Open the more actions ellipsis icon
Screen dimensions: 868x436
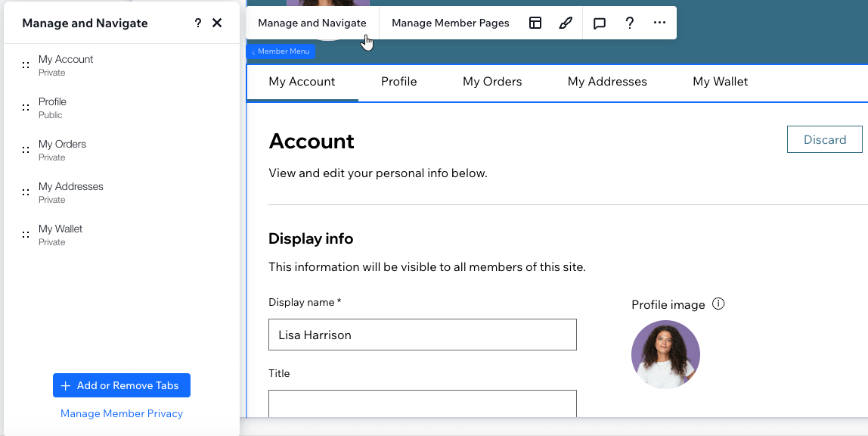659,23
